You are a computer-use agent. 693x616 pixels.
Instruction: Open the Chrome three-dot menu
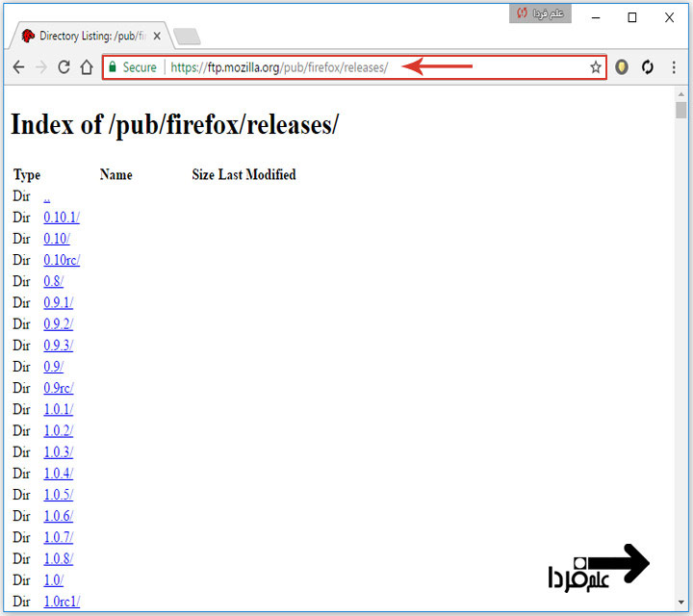click(x=674, y=67)
